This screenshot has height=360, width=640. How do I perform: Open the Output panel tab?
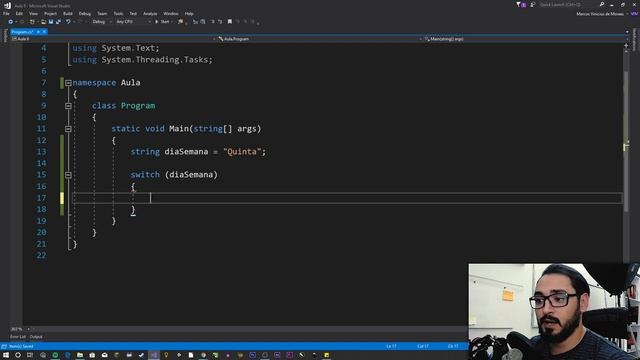[x=36, y=337]
